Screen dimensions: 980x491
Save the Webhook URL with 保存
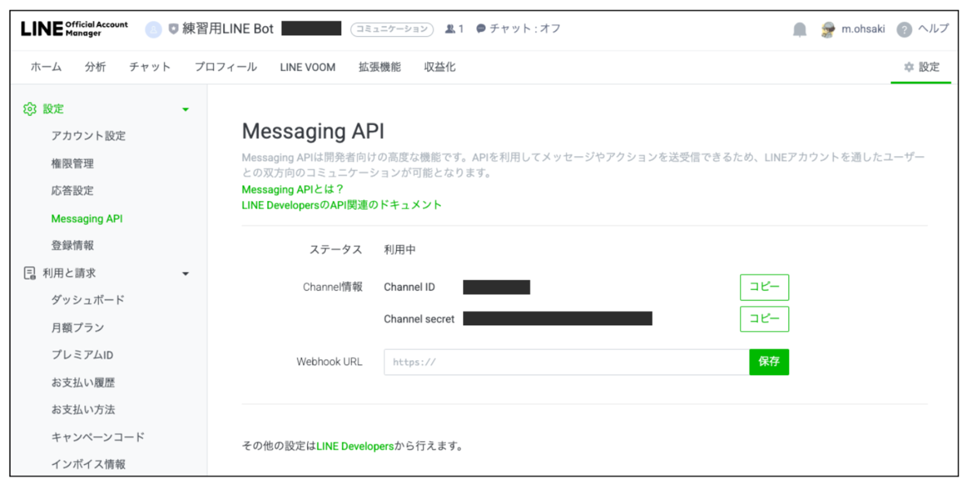click(769, 362)
